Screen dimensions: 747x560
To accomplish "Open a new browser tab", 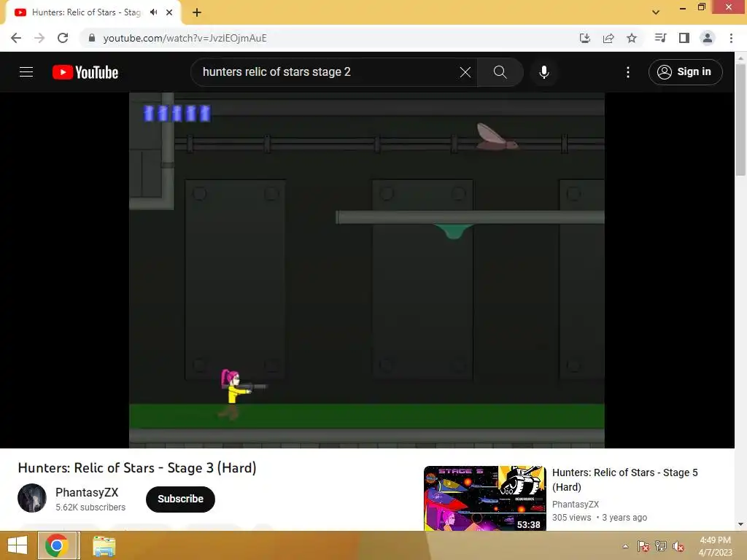I will 197,12.
